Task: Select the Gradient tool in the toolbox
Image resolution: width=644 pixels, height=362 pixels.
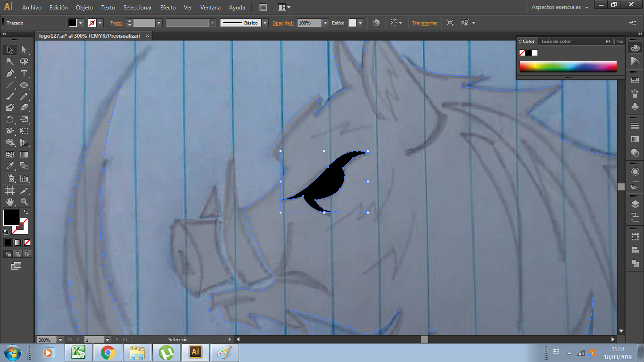Action: pyautogui.click(x=24, y=155)
